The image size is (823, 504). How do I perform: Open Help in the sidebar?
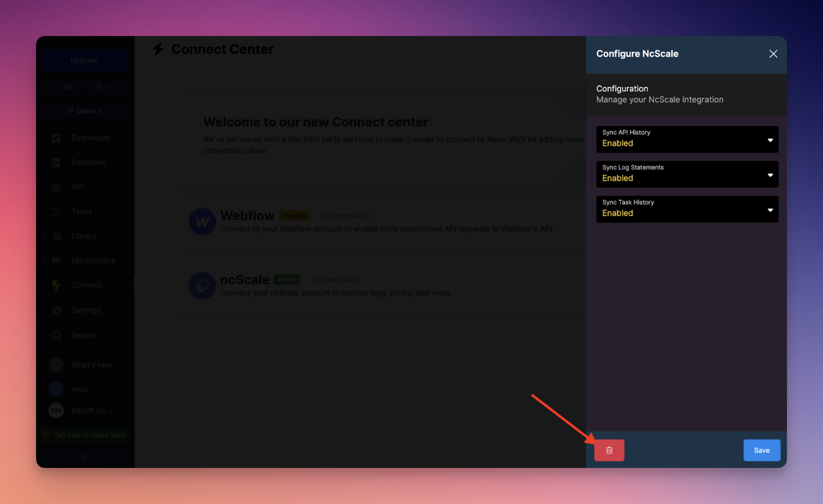tap(79, 389)
